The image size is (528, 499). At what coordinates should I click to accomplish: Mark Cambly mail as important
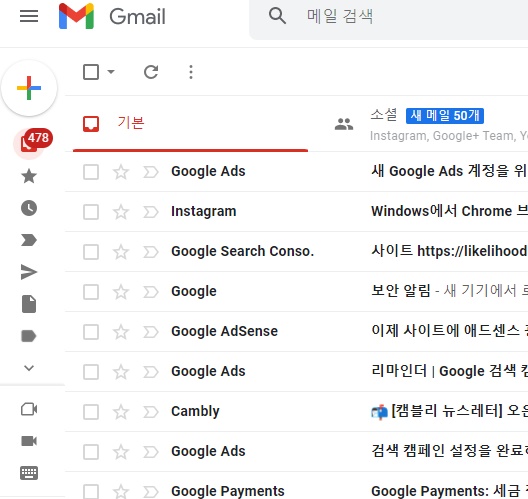coord(151,412)
